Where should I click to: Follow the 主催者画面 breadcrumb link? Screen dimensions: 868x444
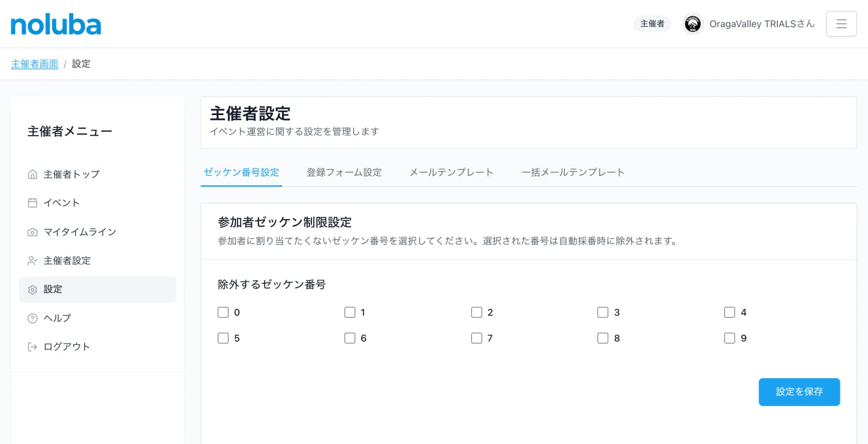[35, 64]
